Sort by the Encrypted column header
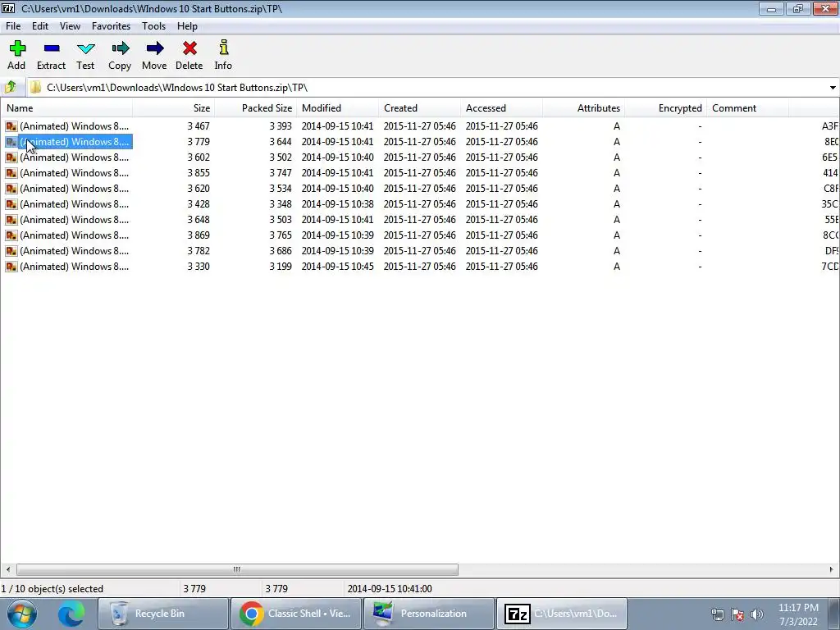840x630 pixels. (x=665, y=107)
